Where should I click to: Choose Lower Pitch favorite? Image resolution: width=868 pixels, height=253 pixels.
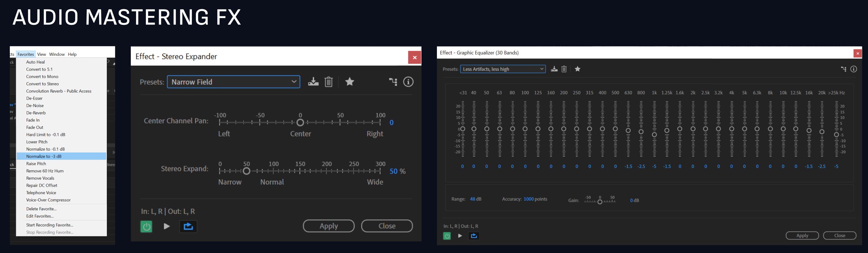(61, 142)
